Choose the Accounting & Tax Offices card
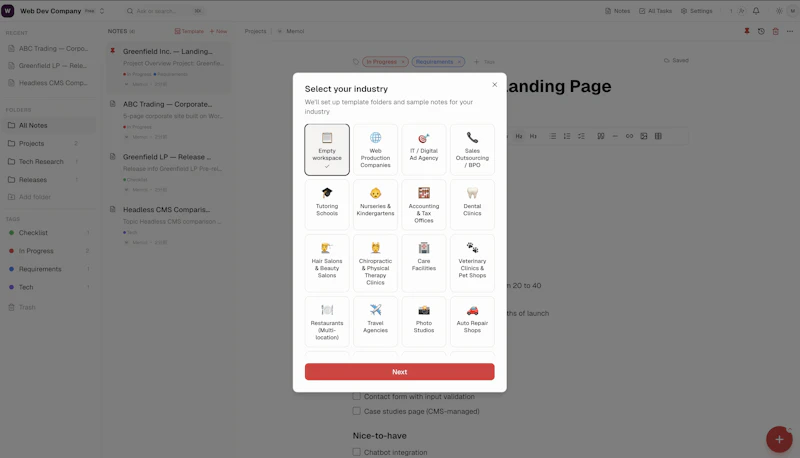The image size is (800, 458). click(424, 204)
